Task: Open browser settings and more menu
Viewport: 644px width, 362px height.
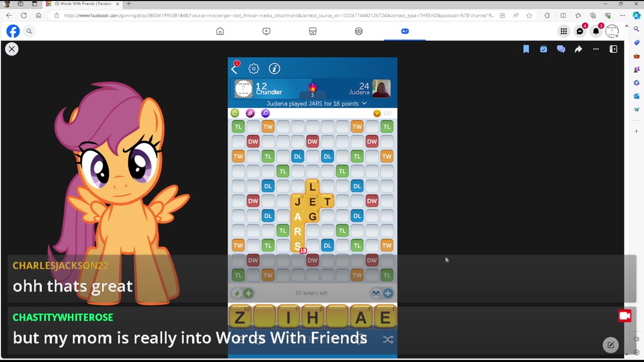Action: coord(622,16)
